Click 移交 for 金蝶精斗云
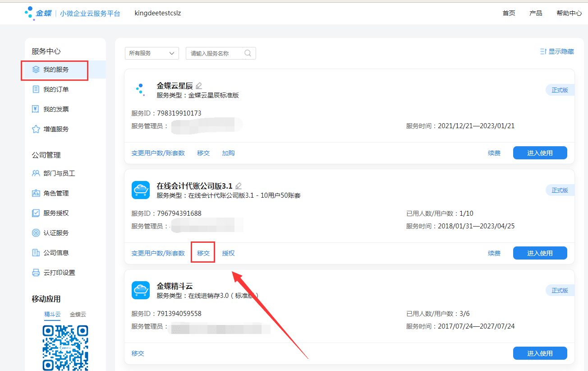The image size is (588, 371). (x=138, y=353)
